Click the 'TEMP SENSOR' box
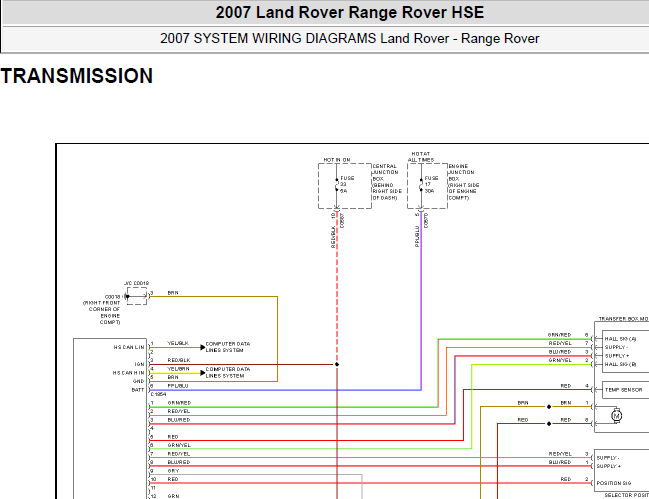The height and width of the screenshot is (499, 649). tap(625, 390)
